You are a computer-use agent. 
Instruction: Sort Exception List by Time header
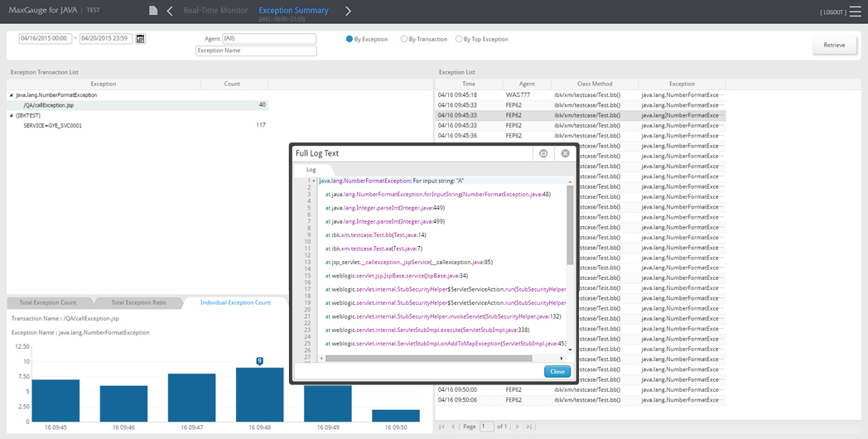tap(469, 84)
